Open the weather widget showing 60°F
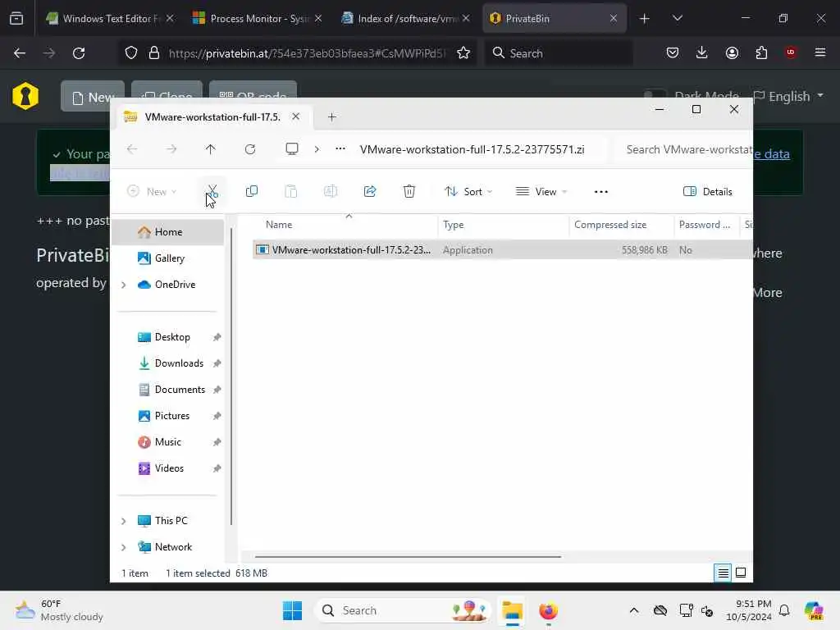 pyautogui.click(x=59, y=610)
